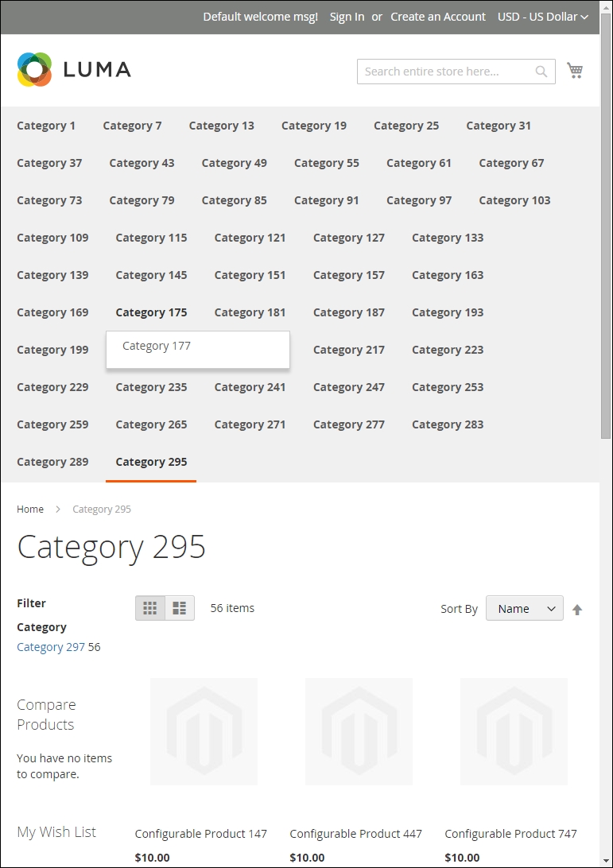Click Configurable Product 747 thumbnail image

click(x=514, y=731)
